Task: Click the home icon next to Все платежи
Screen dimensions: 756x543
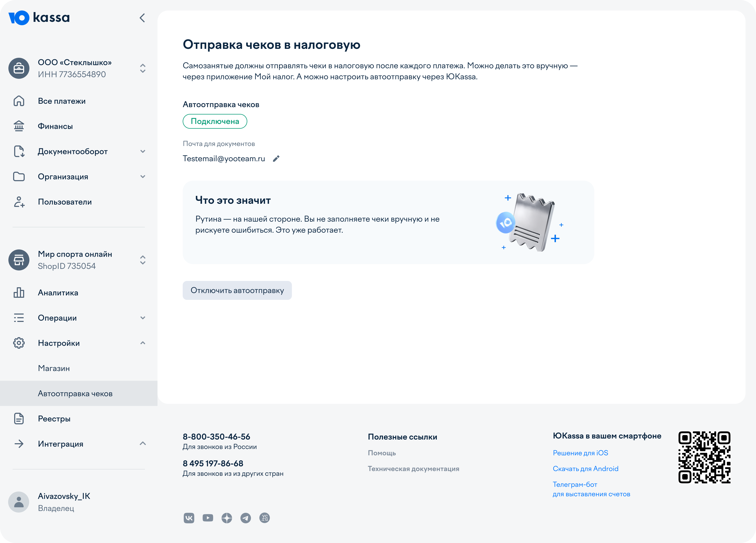Action: pos(19,101)
